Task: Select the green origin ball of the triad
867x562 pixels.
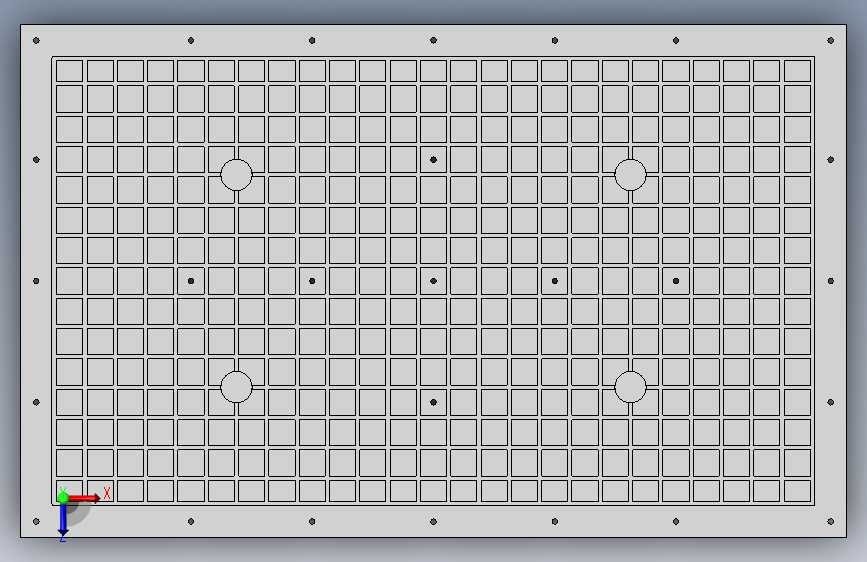Action: pos(63,498)
